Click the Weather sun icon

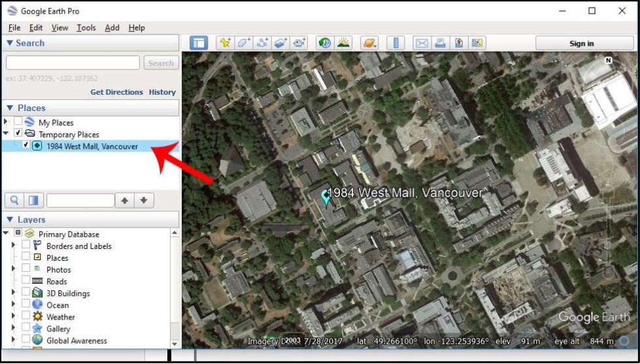(37, 316)
